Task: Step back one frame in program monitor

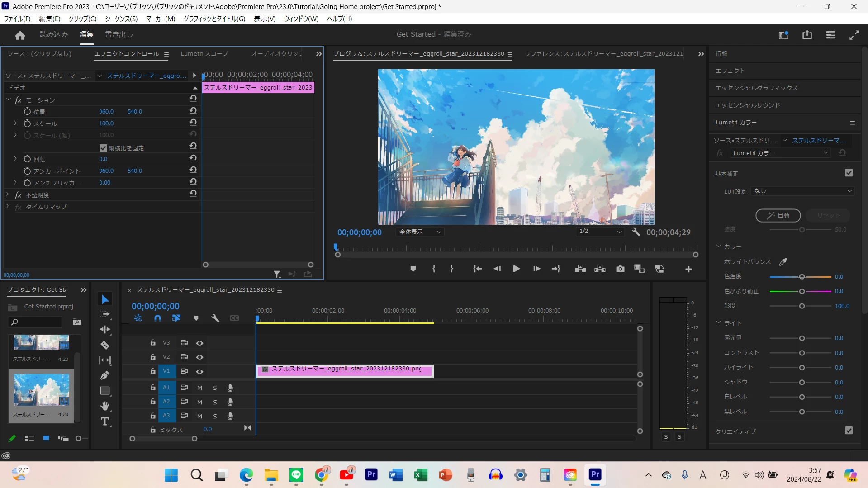Action: click(497, 269)
